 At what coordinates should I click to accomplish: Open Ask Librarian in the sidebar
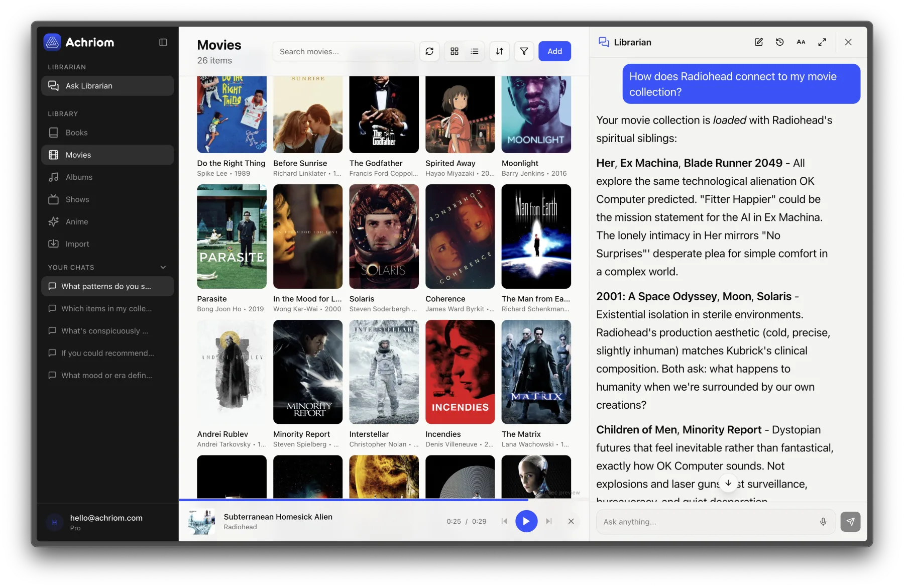[107, 86]
